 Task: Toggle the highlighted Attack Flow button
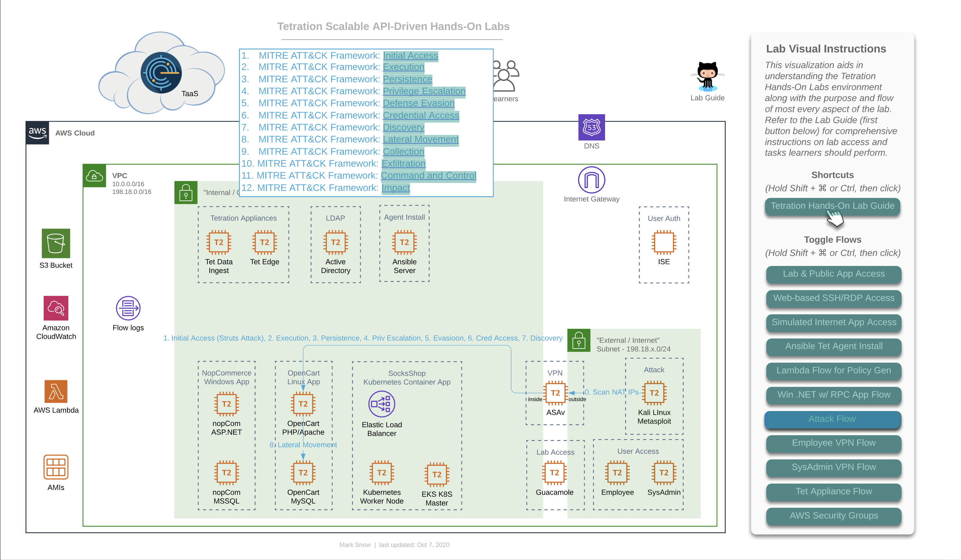point(833,419)
